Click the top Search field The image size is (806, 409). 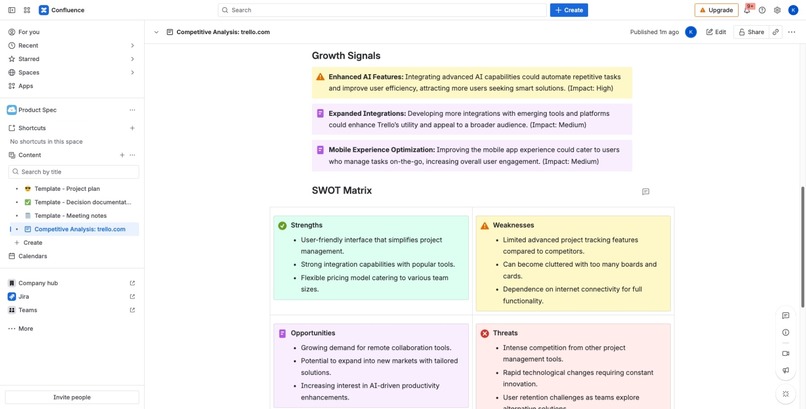[382, 10]
